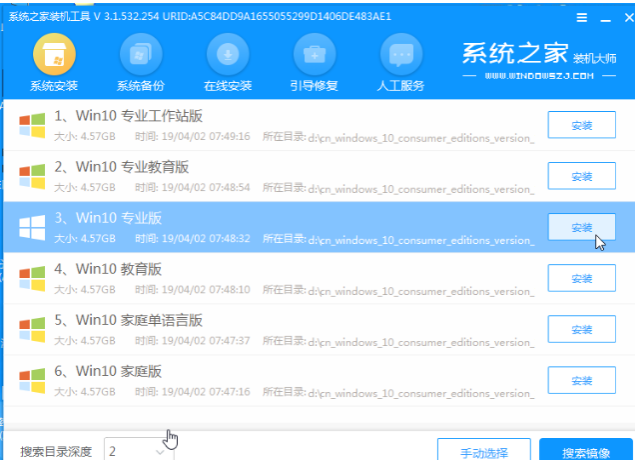This screenshot has height=462, width=637.
Task: Click Windows logo of Win10 家庭版
Action: click(x=32, y=381)
